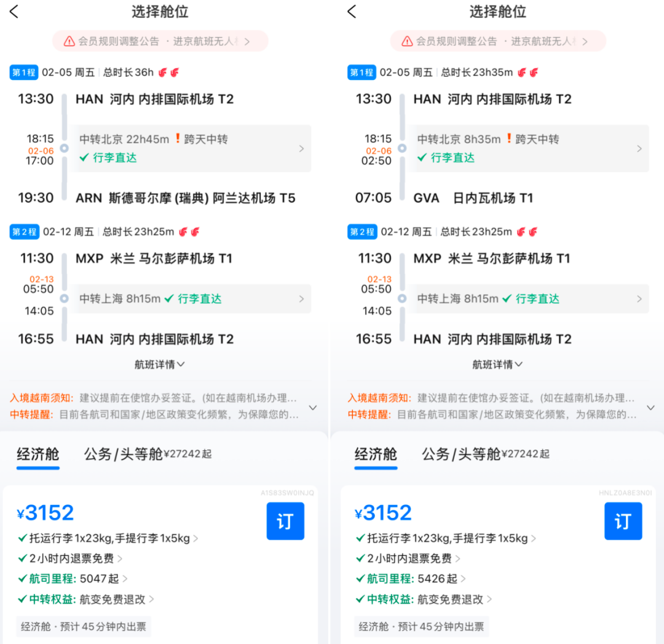The height and width of the screenshot is (644, 664).
Task: Click the 经济舱·预计45分钟内出票 tag on the Geneva fare
Action: [x=422, y=627]
